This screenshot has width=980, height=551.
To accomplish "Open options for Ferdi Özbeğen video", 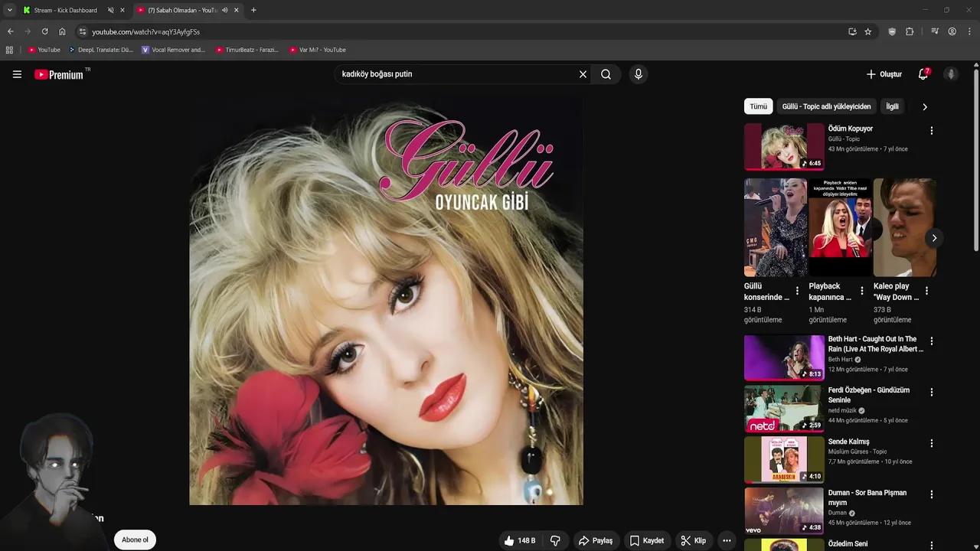I will click(931, 393).
